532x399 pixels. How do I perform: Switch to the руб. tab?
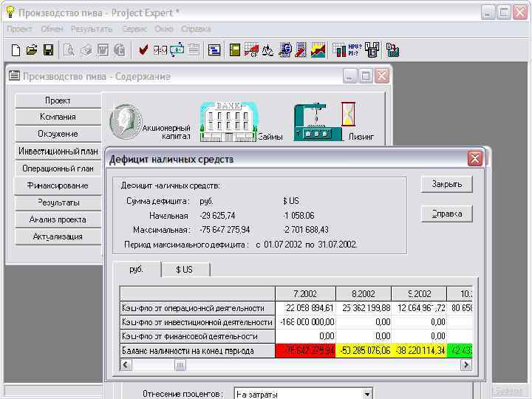click(x=137, y=270)
